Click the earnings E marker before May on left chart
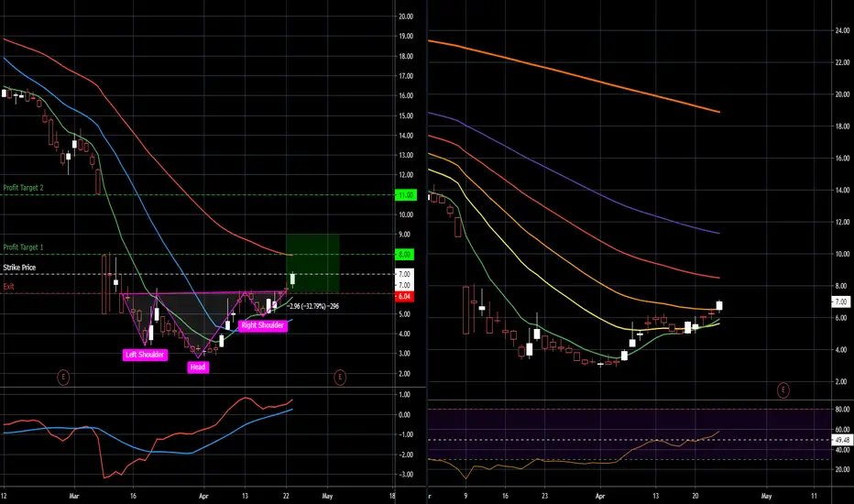 click(340, 377)
